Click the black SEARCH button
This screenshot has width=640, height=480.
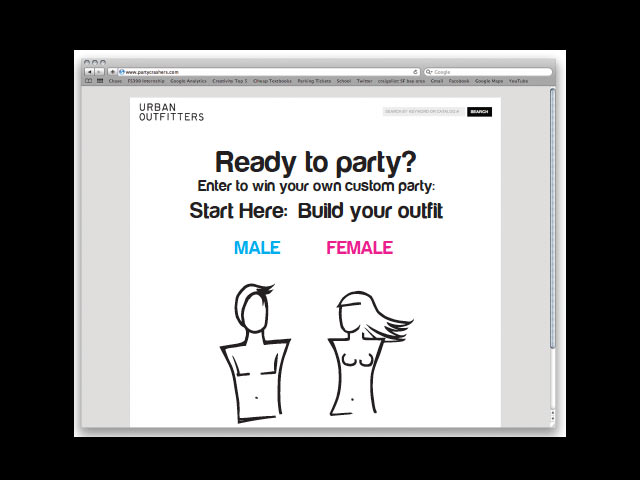479,112
